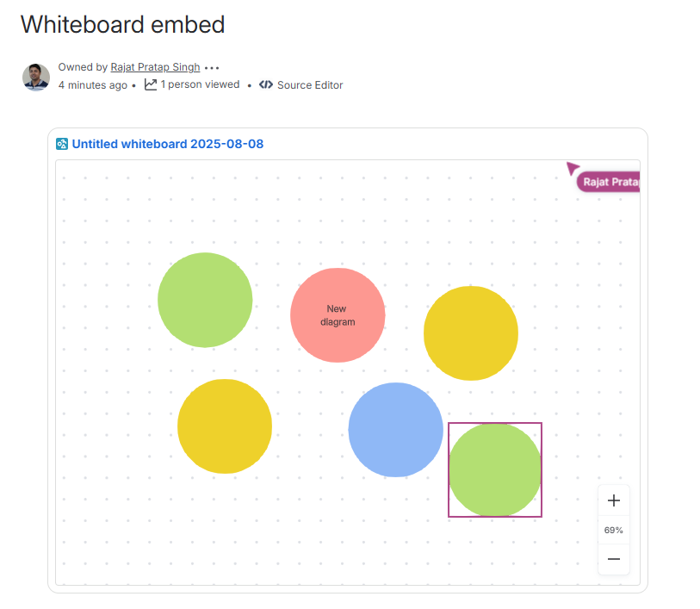Viewport: 700px width, 609px height.
Task: Click the large green circle near the top
Action: pyautogui.click(x=205, y=300)
